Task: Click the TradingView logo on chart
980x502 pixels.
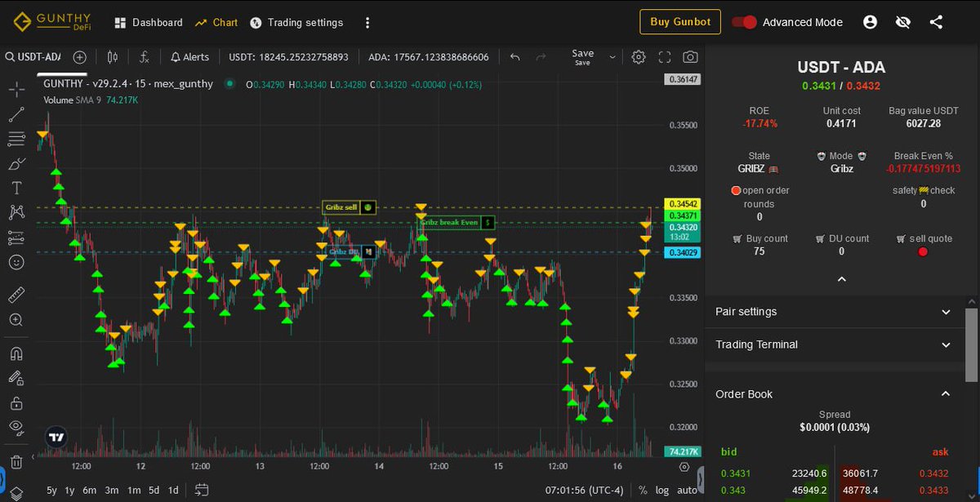Action: point(56,437)
